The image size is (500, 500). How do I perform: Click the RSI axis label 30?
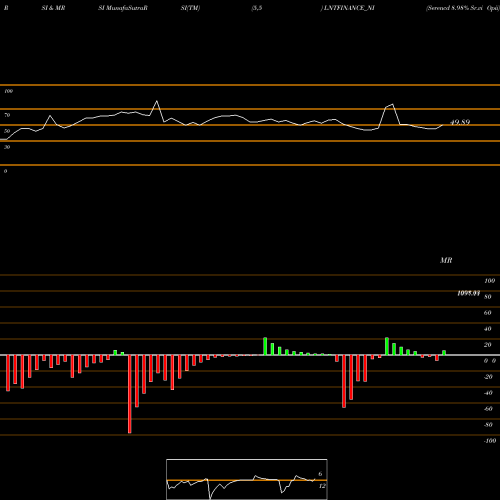point(7,147)
